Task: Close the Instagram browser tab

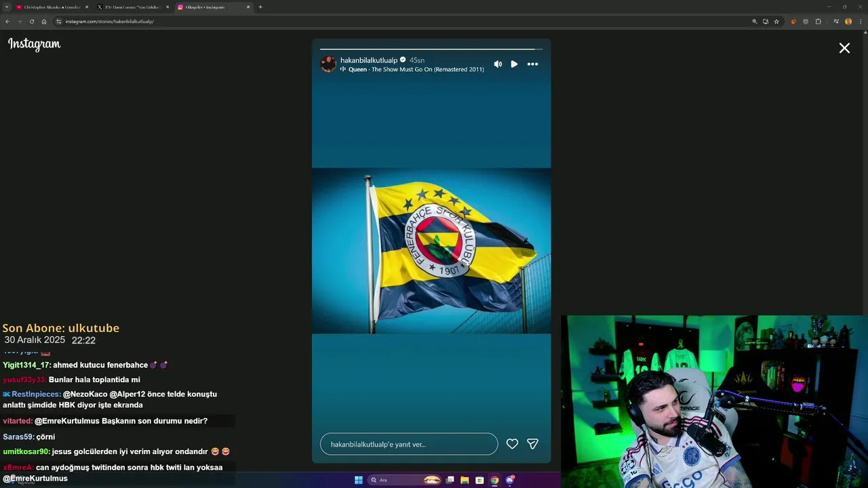Action: pos(248,7)
